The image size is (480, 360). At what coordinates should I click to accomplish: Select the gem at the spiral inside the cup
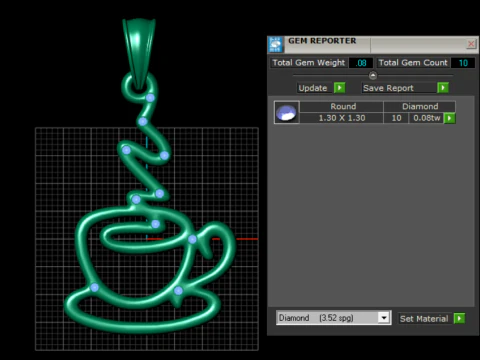(155, 224)
